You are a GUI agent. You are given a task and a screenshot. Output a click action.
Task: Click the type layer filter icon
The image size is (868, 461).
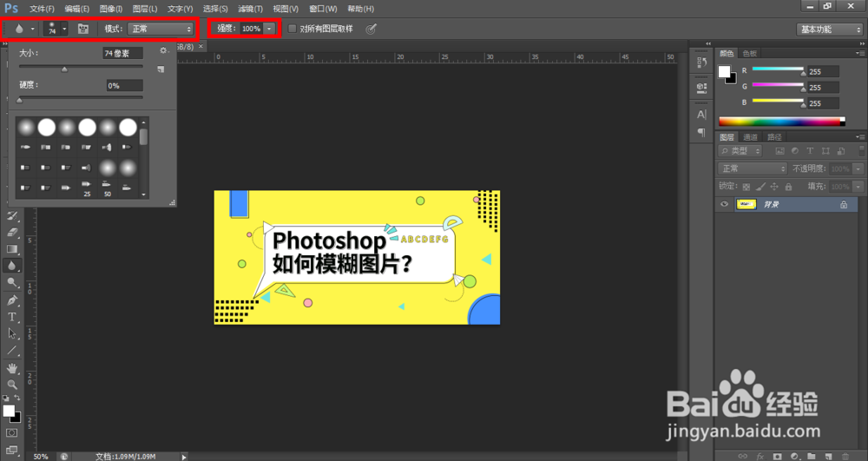810,151
